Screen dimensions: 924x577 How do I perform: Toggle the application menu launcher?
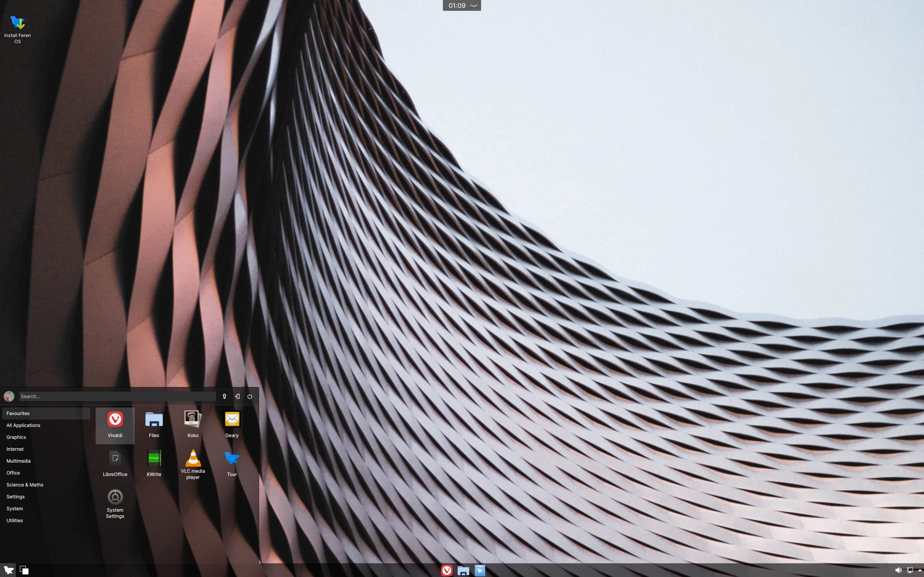coord(8,570)
